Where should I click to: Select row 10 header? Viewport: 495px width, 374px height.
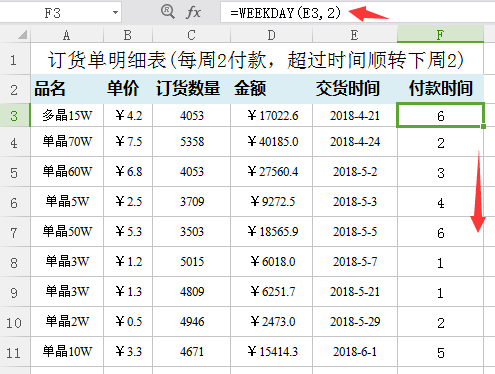click(x=15, y=322)
